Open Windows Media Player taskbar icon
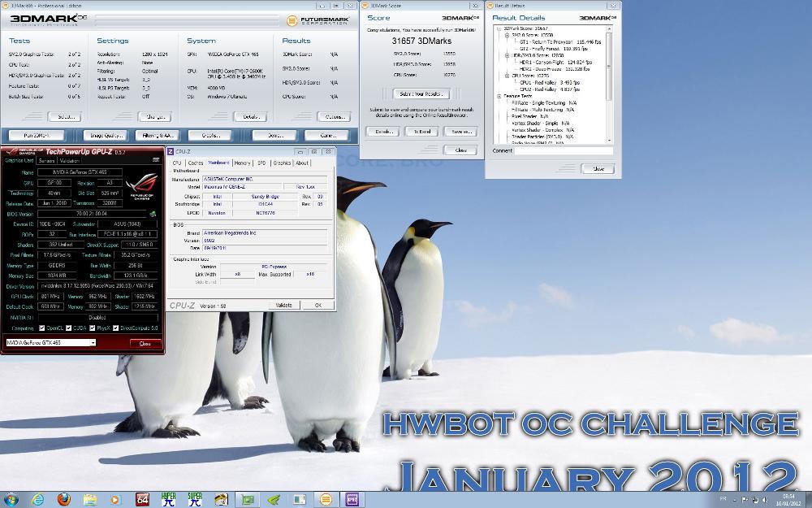 [116, 500]
